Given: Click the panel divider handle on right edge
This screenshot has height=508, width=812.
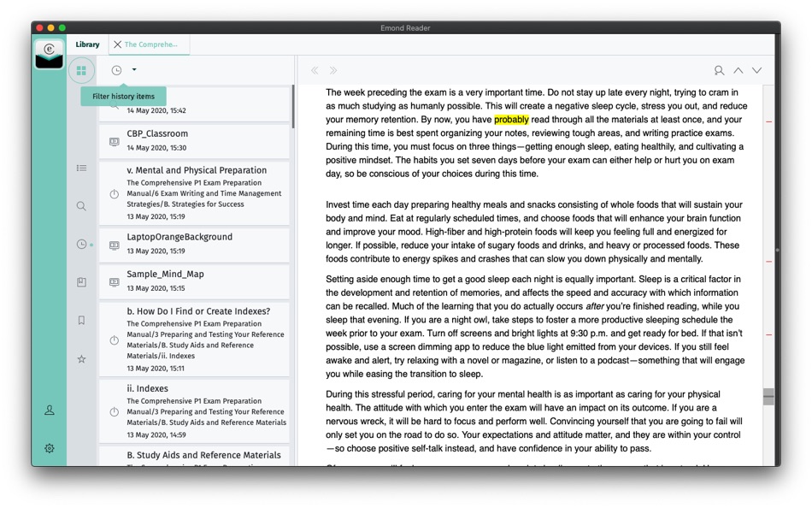Looking at the screenshot, I should pos(777,251).
